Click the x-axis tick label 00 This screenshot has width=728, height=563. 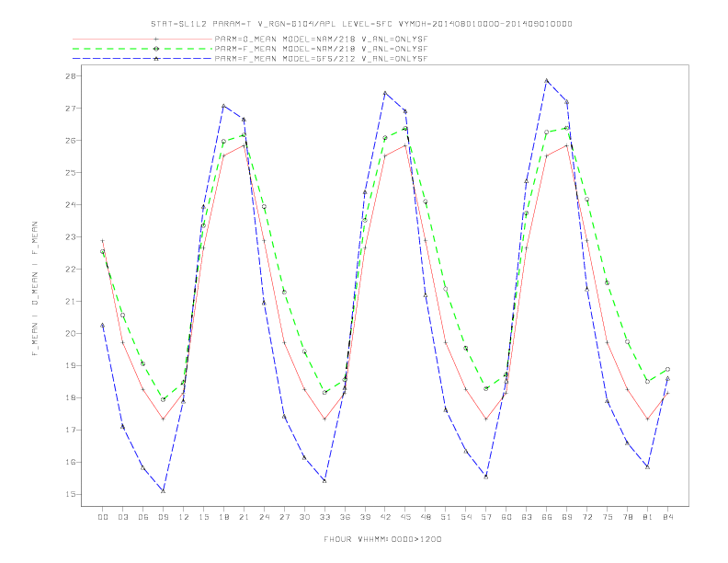pos(103,517)
